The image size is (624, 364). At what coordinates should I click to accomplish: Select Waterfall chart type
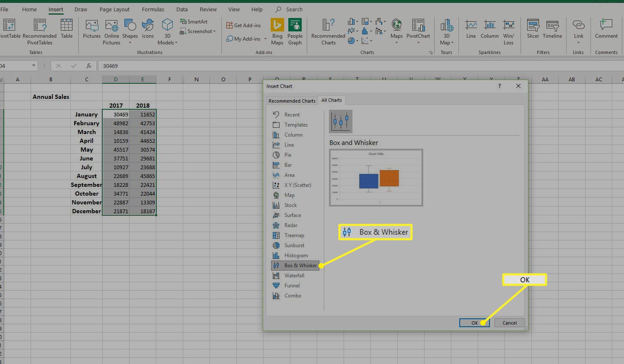coord(294,276)
